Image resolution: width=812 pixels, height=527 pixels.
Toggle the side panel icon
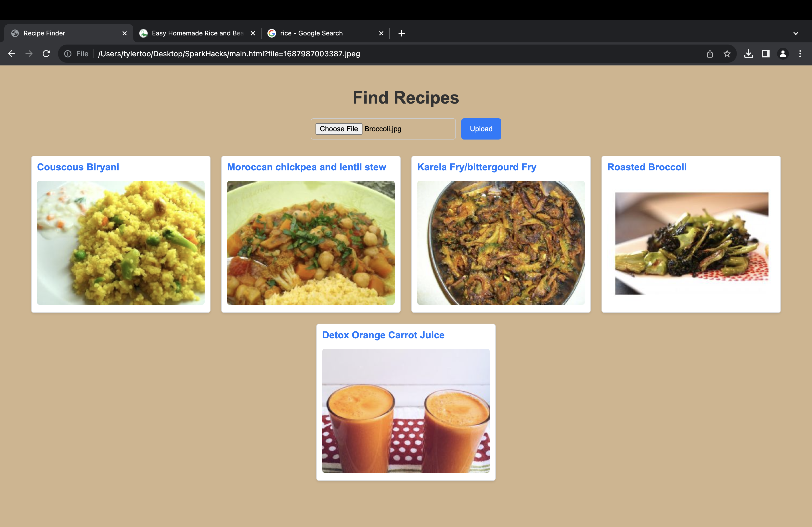tap(766, 54)
